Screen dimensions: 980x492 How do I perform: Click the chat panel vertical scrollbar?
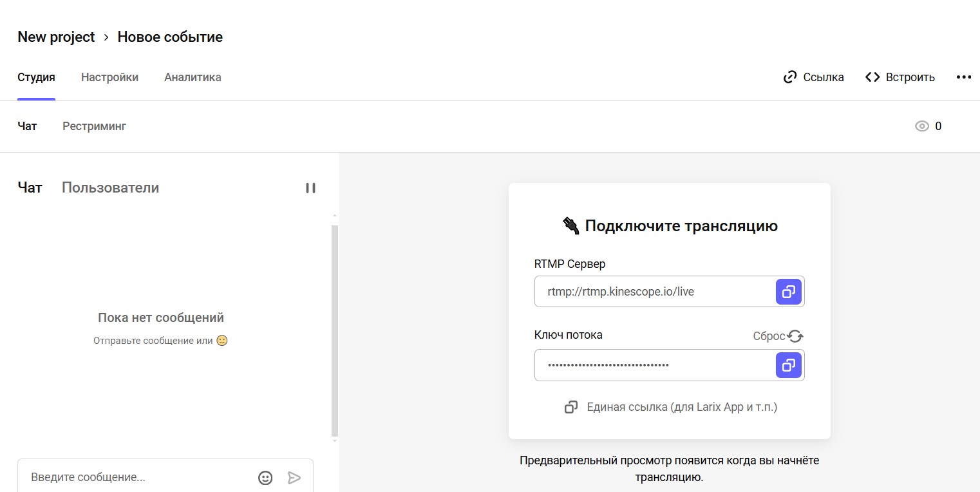pos(334,328)
